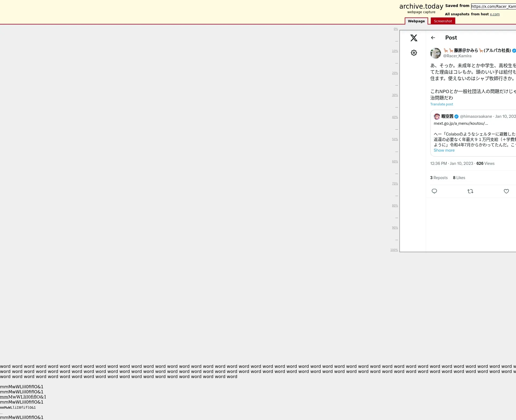Click the Saved from URL field
The width and height of the screenshot is (516, 420).
point(493,6)
